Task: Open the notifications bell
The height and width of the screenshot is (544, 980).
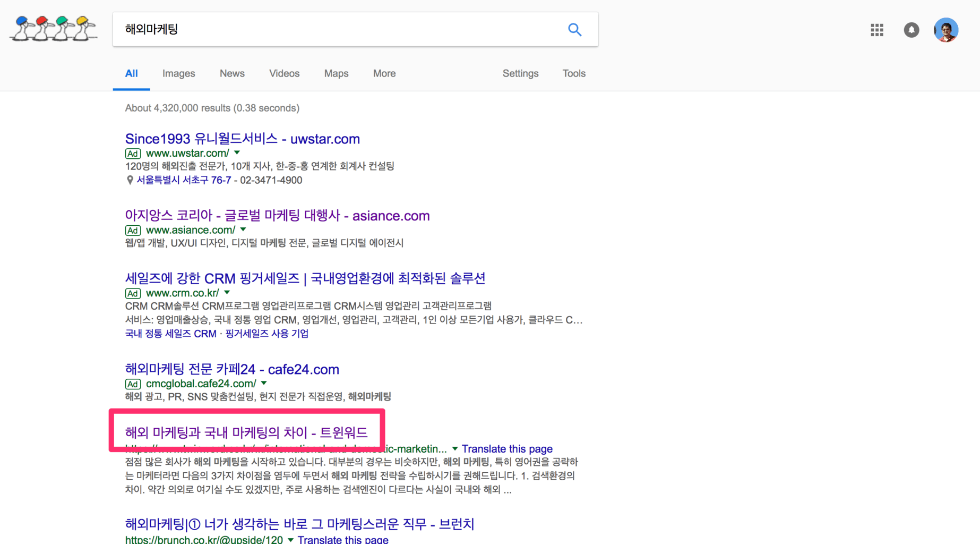Action: (x=912, y=30)
